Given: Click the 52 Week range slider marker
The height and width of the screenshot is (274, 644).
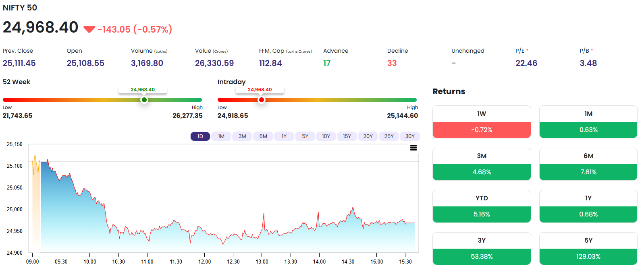Looking at the screenshot, I should point(144,100).
